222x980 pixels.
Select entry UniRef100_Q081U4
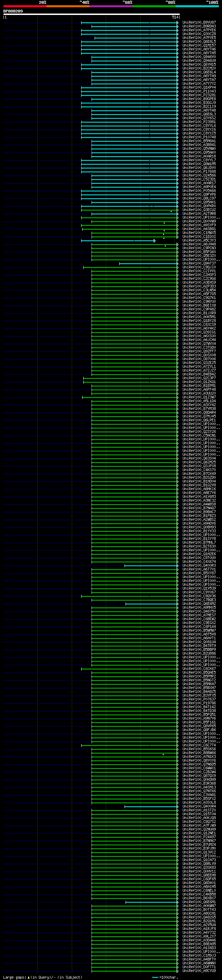pos(199,642)
